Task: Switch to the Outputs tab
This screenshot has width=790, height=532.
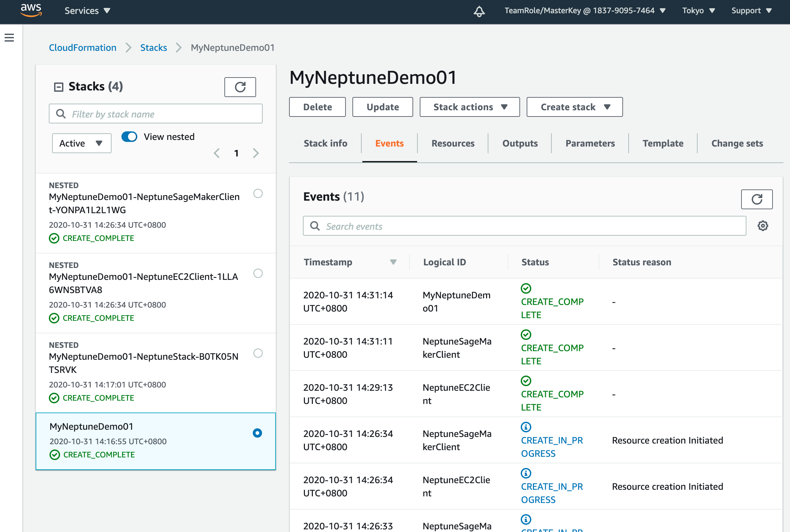Action: coord(520,144)
